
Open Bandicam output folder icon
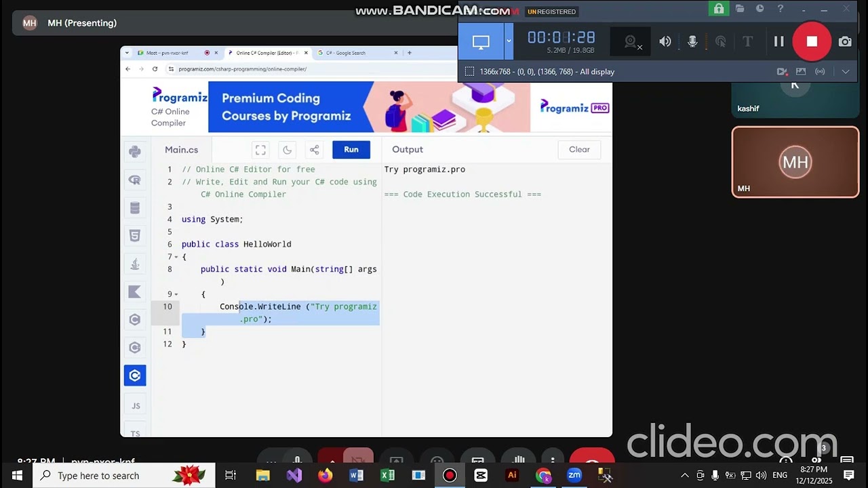coord(740,9)
